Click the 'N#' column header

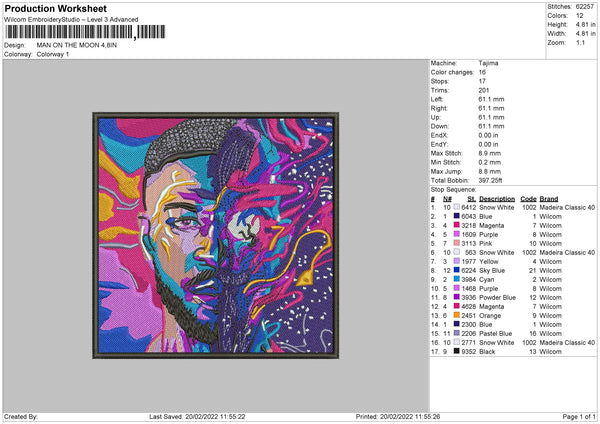point(447,199)
